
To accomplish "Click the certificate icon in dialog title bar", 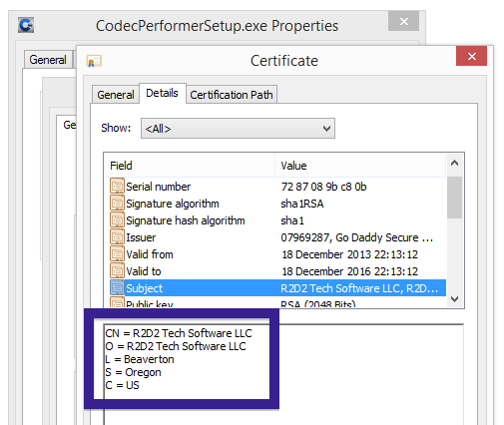I will (x=94, y=61).
